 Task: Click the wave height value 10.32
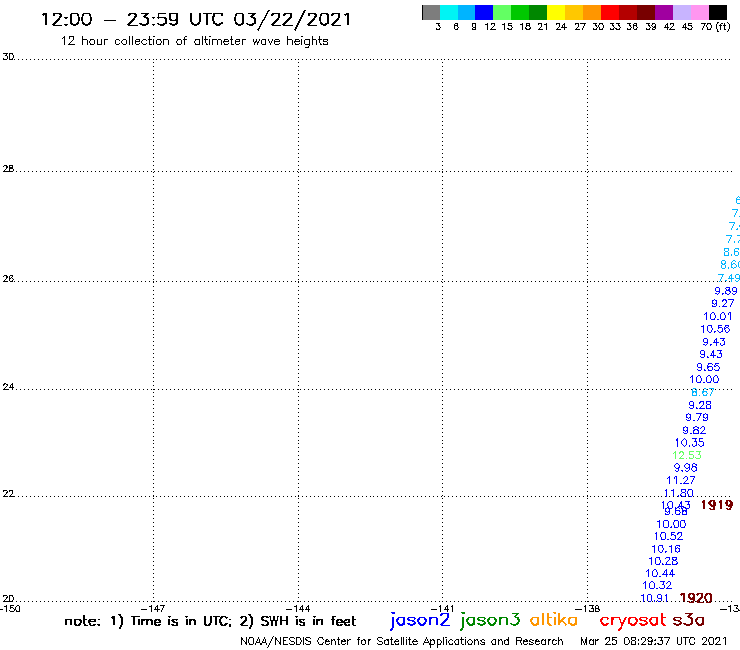coord(657,585)
